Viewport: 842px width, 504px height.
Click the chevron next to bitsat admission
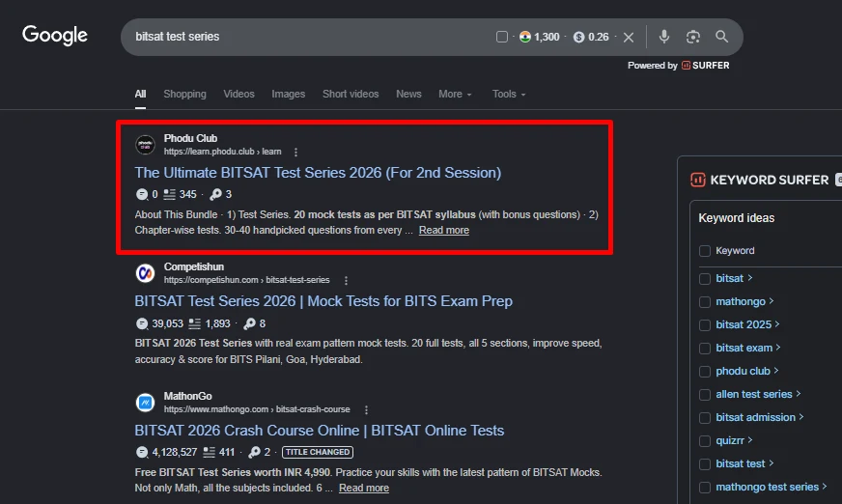pyautogui.click(x=801, y=417)
